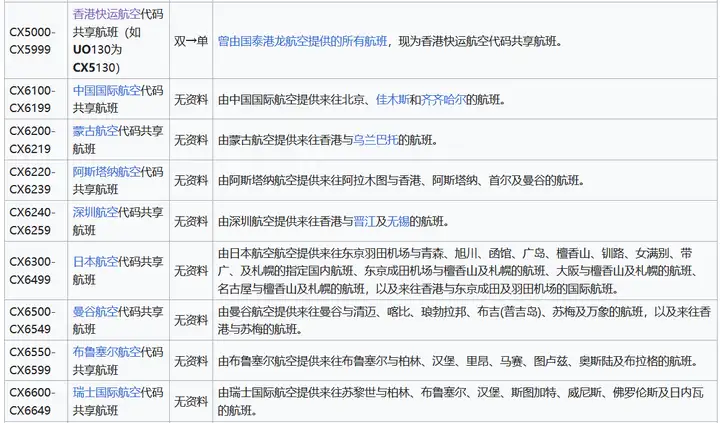Click the 曼谷航空 Chiang Mai routes description
The width and height of the screenshot is (720, 423).
[464, 321]
